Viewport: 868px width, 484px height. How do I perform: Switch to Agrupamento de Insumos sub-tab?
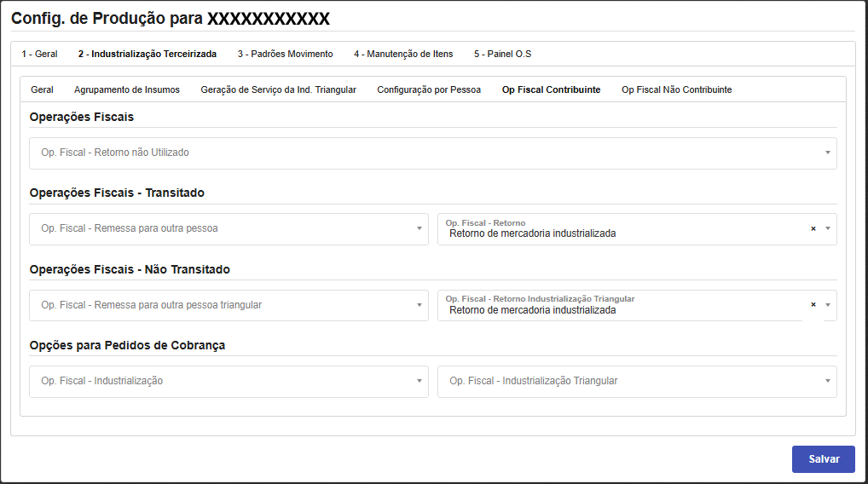tap(127, 89)
